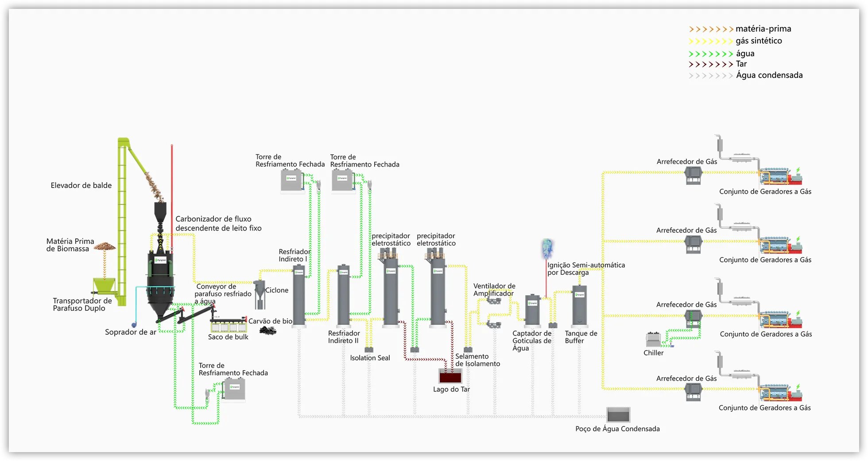The width and height of the screenshot is (868, 461).
Task: Click the Poço de Água Condensada pit
Action: click(618, 415)
